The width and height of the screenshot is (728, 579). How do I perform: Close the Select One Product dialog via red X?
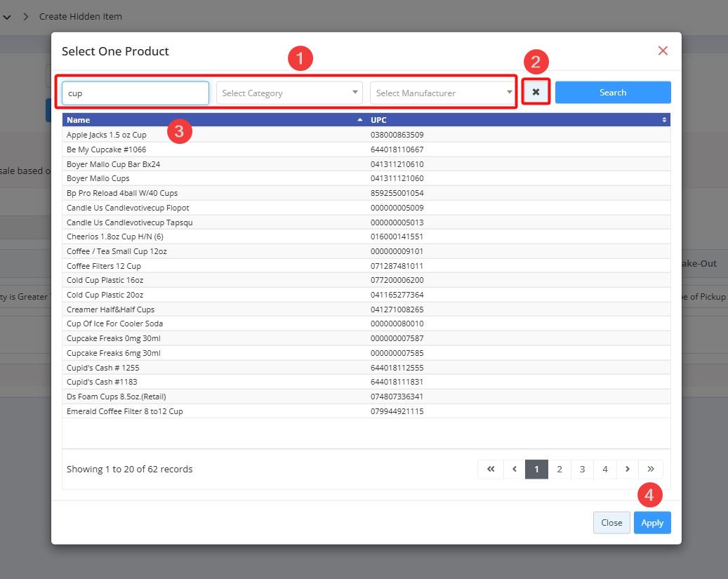(663, 51)
